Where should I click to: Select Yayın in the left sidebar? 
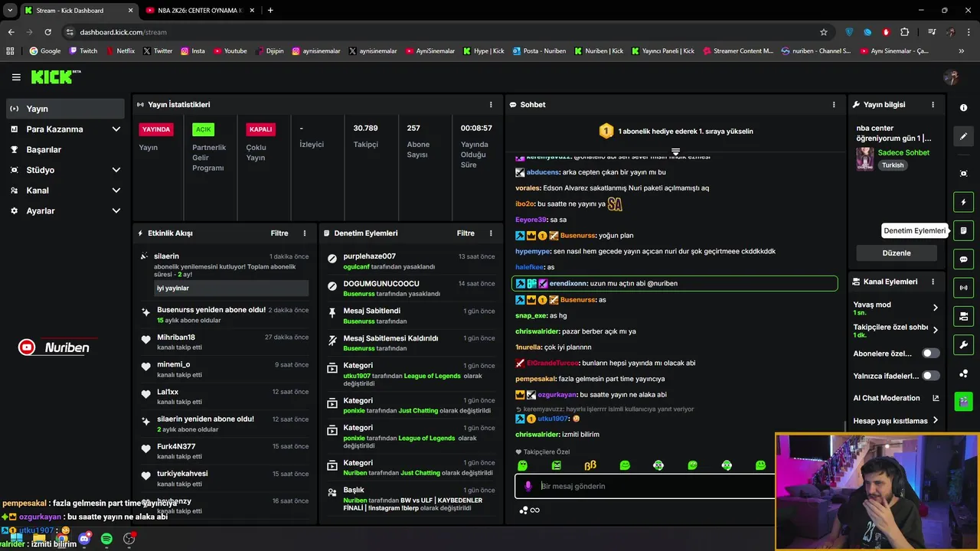(x=64, y=109)
